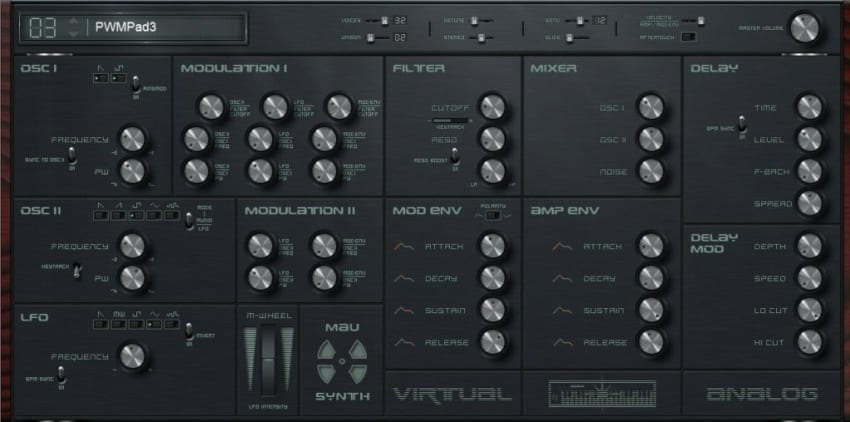
Task: Click preset up arrow next to PWMPad3
Action: click(71, 20)
